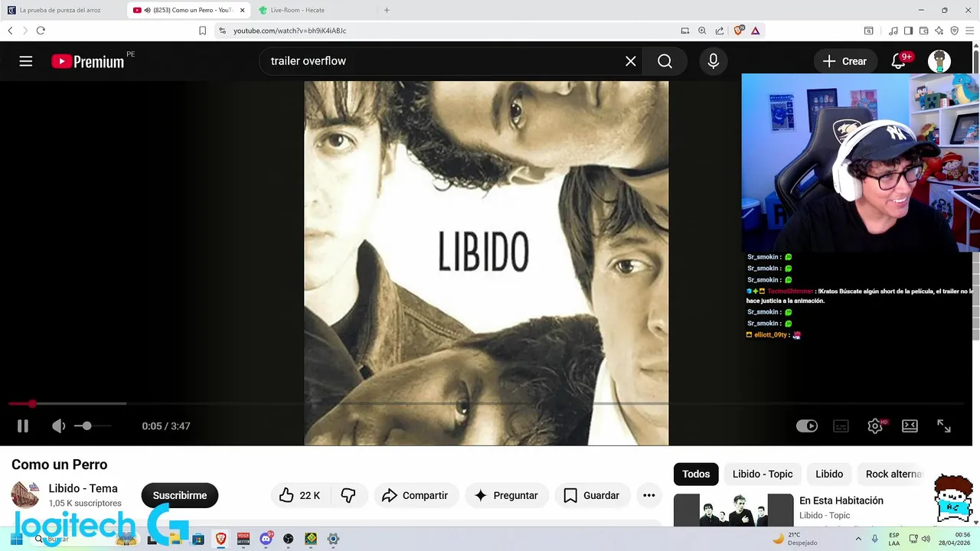
Task: Share this page from the address bar
Action: pyautogui.click(x=720, y=31)
